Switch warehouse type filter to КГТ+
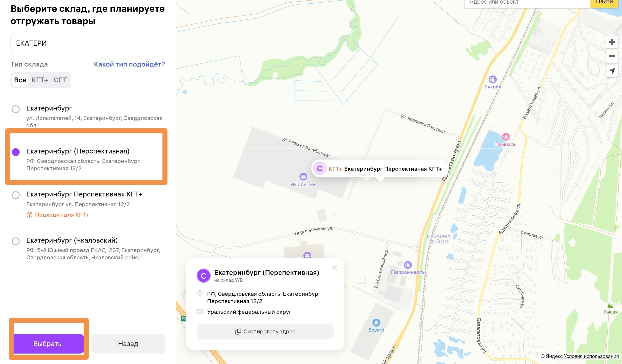The image size is (622, 364). (40, 80)
